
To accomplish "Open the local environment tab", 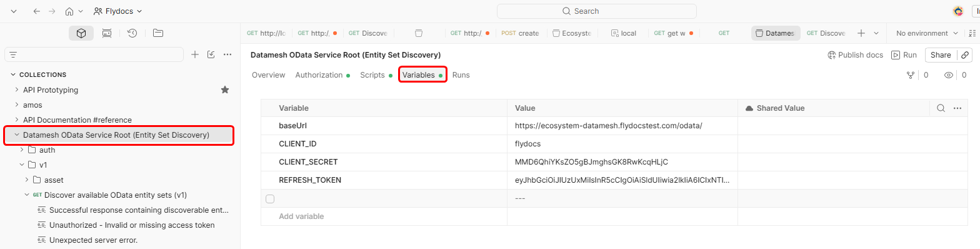I will (623, 33).
